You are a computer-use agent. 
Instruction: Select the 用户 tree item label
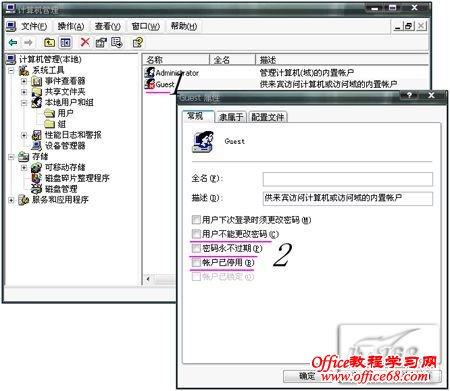tap(65, 113)
